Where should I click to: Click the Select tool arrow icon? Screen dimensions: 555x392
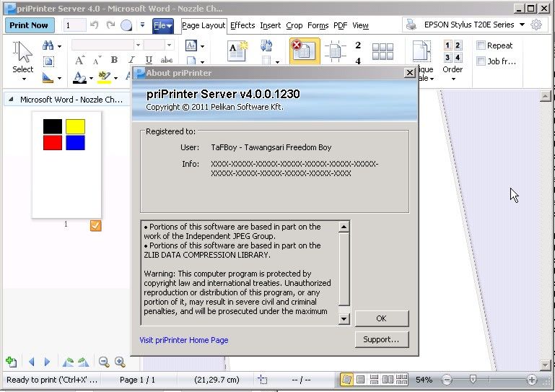[x=22, y=52]
